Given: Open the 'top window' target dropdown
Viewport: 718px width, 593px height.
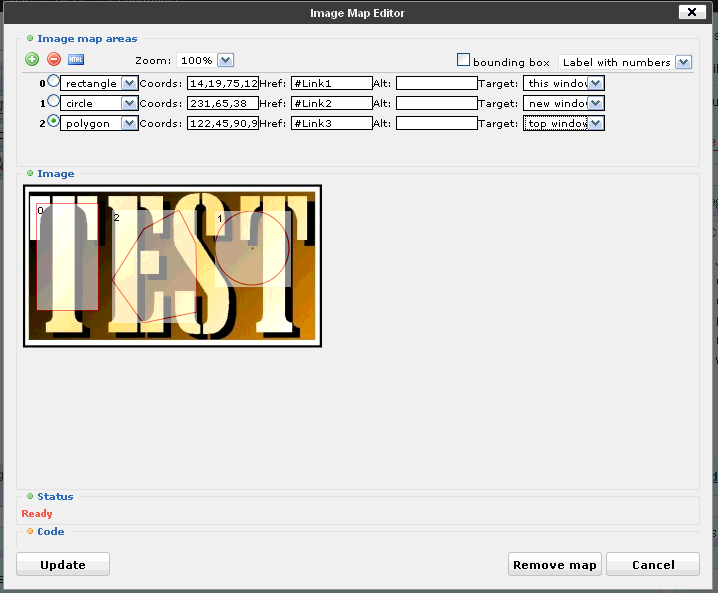Looking at the screenshot, I should [x=564, y=123].
